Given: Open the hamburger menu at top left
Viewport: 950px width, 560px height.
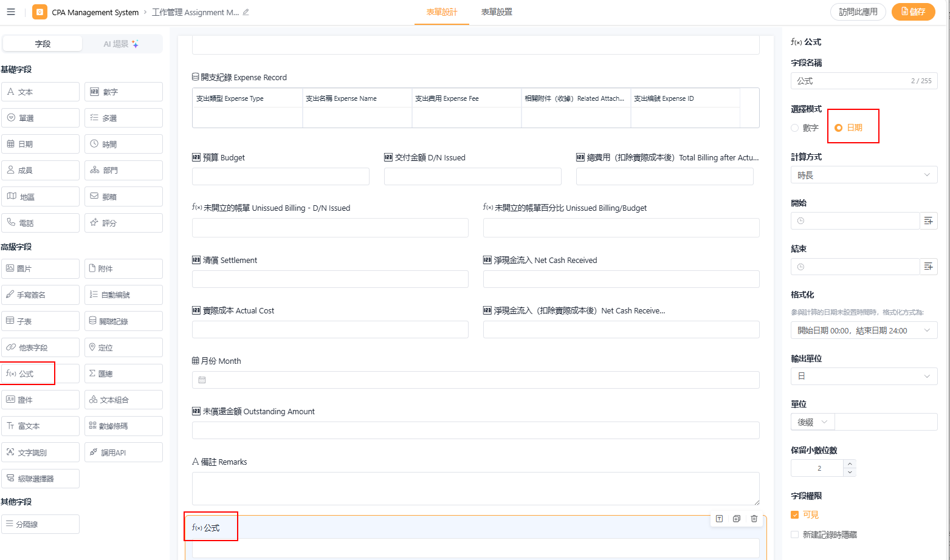Looking at the screenshot, I should [11, 12].
